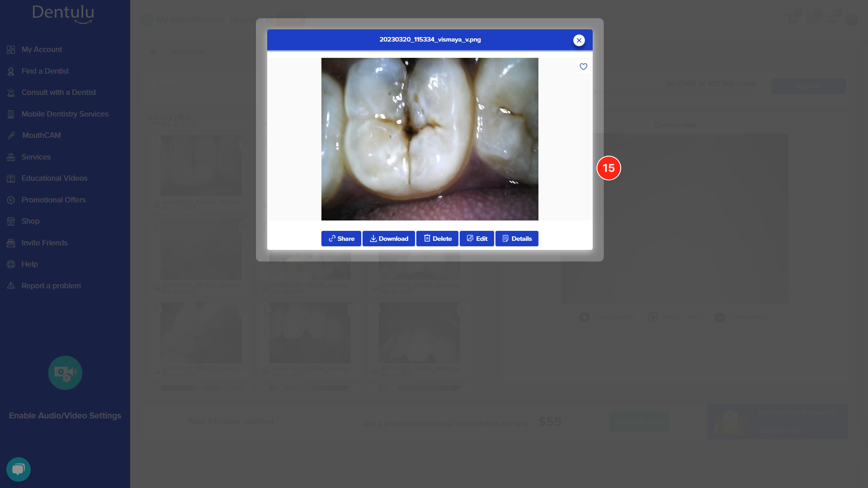Delete the previewed image
Screen dimensions: 868x488
click(x=437, y=239)
